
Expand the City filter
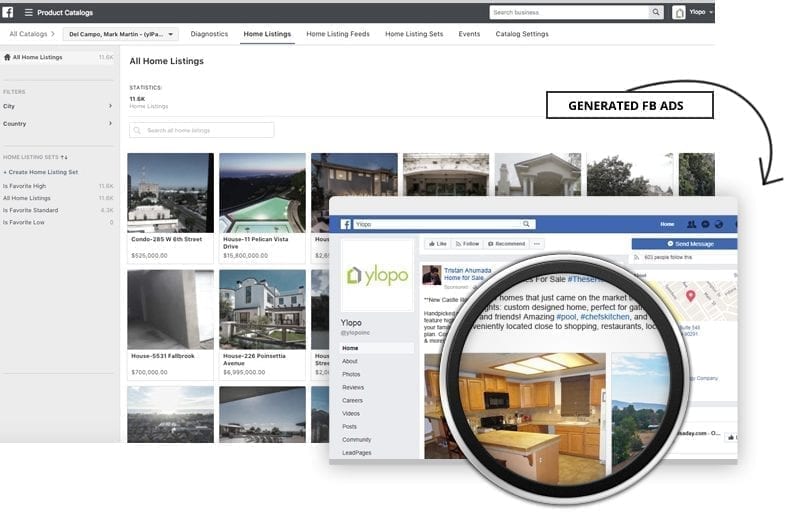pos(59,106)
